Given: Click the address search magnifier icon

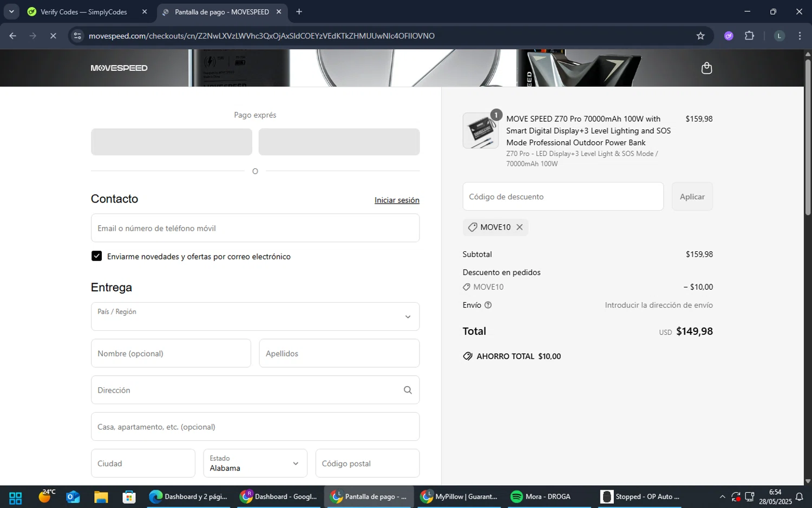Looking at the screenshot, I should pos(408,390).
